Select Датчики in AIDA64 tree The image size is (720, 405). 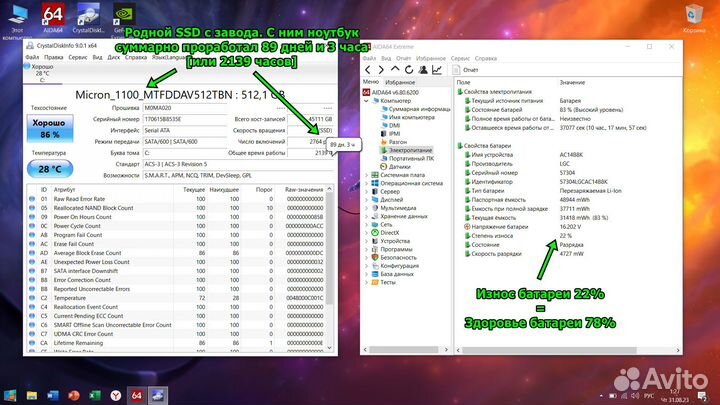[395, 167]
